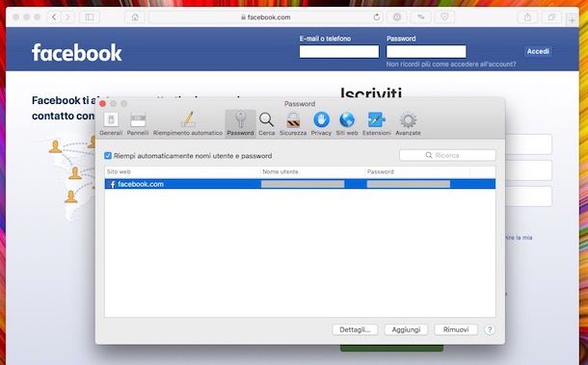Click the Facebook Password input field
The width and height of the screenshot is (588, 365).
point(426,51)
